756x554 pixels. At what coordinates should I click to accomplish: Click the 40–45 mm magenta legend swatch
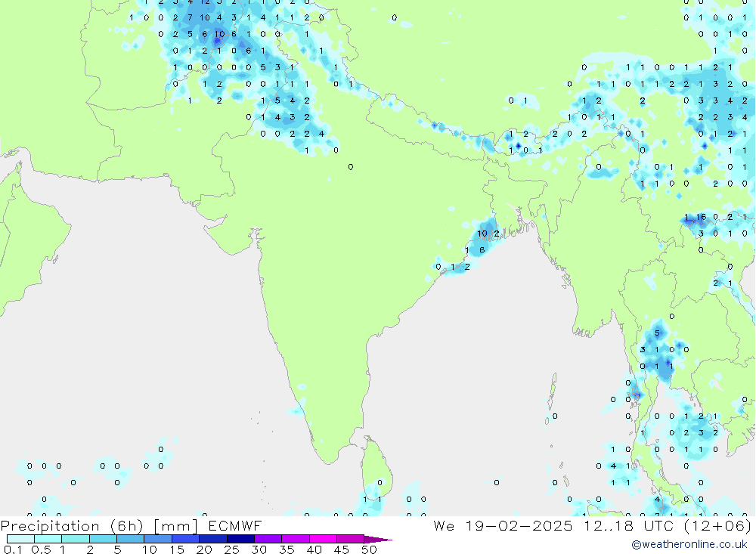323,539
